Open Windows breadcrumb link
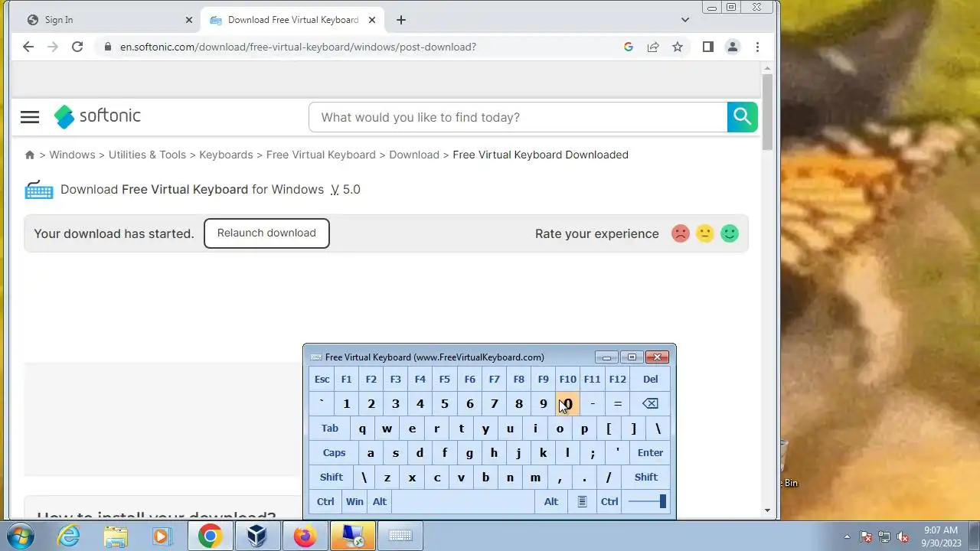This screenshot has height=551, width=980. coord(72,155)
